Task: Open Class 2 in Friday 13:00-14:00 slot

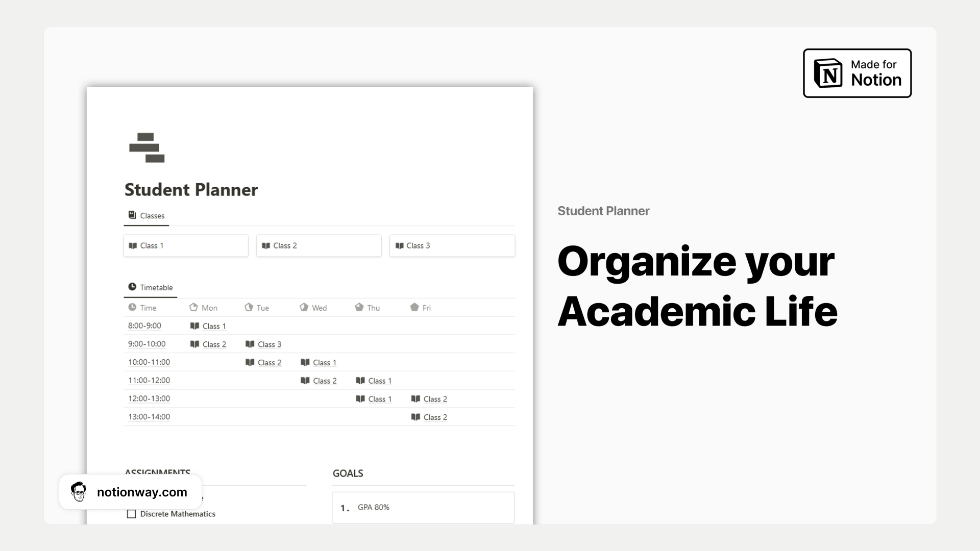Action: click(429, 417)
